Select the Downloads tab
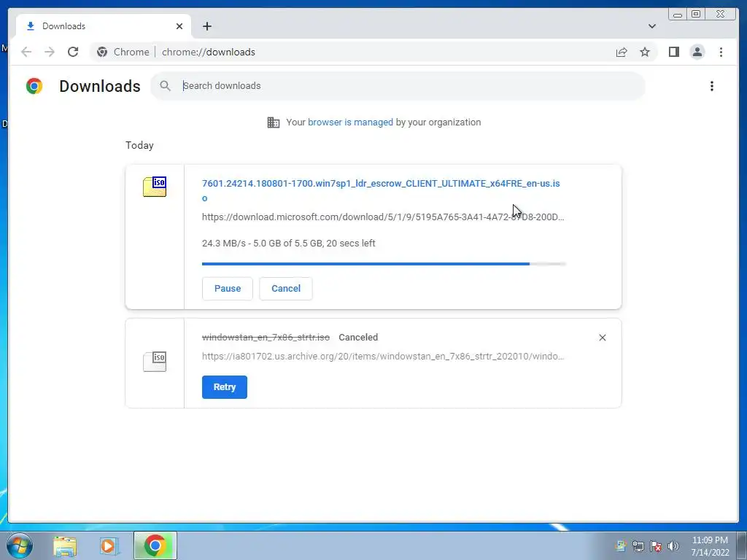This screenshot has height=560, width=747. pos(104,26)
